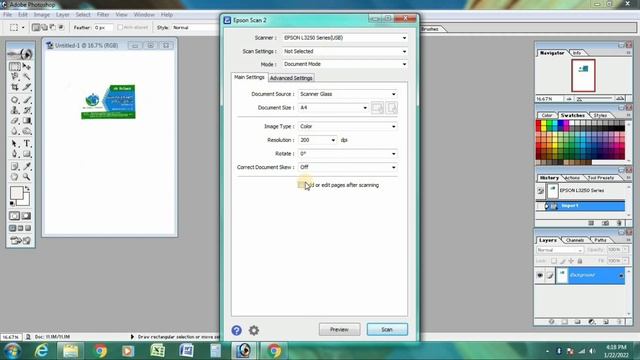This screenshot has width=640, height=360.
Task: Click the Scan button
Action: [x=387, y=329]
